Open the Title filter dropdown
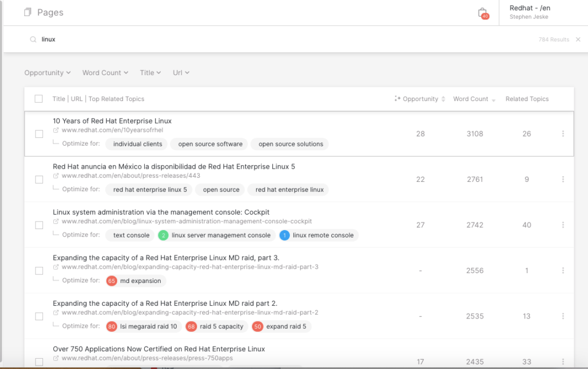This screenshot has width=588, height=369. click(150, 73)
